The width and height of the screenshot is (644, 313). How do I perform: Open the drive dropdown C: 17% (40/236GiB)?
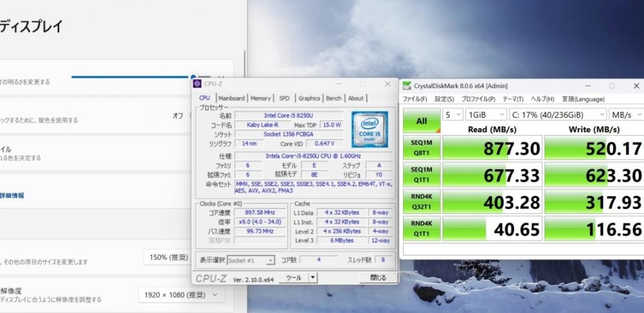pyautogui.click(x=558, y=115)
